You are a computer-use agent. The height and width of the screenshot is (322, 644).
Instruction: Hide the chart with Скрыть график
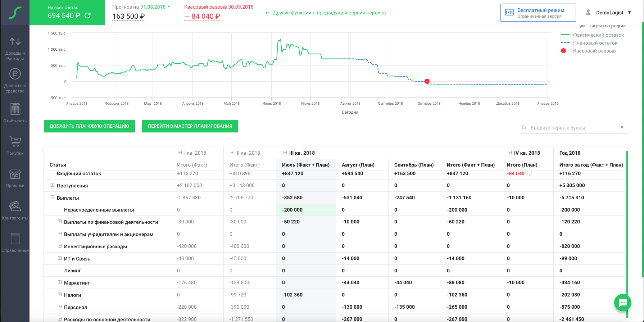[604, 26]
